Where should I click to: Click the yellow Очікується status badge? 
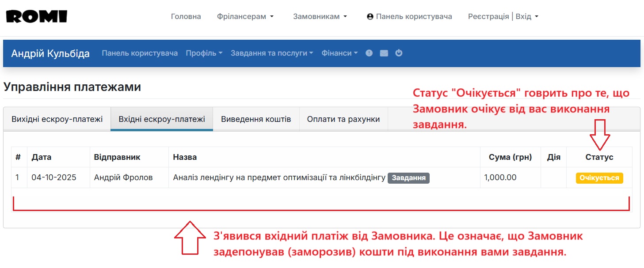pyautogui.click(x=599, y=177)
